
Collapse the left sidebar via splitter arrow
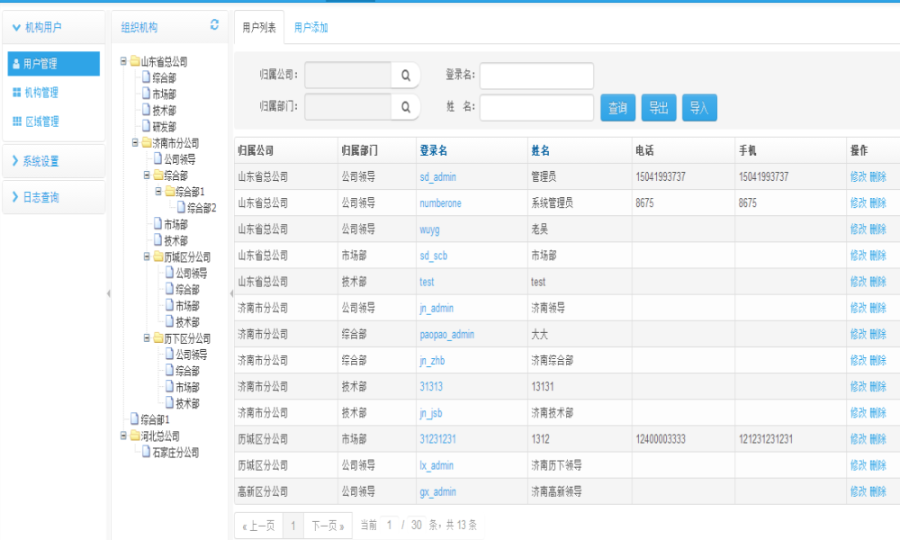tap(108, 293)
